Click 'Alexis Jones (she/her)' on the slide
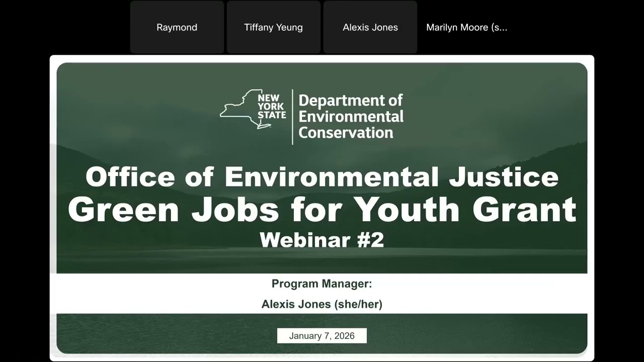 click(322, 304)
